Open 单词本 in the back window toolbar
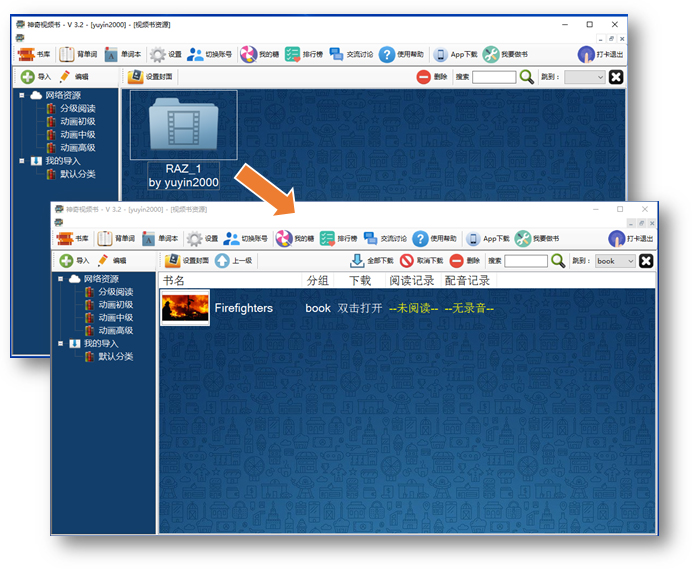 (x=123, y=54)
